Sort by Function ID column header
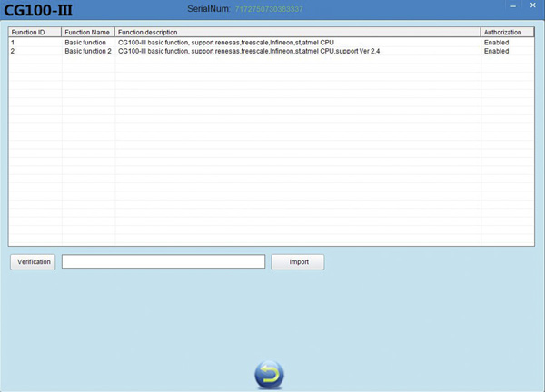The height and width of the screenshot is (392, 545). point(35,33)
